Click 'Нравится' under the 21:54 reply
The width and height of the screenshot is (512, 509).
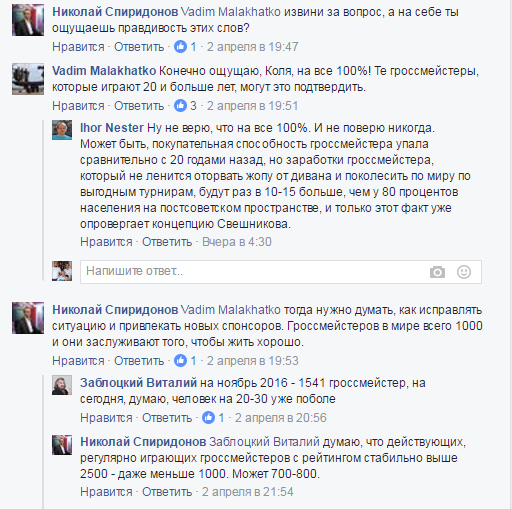tap(106, 492)
